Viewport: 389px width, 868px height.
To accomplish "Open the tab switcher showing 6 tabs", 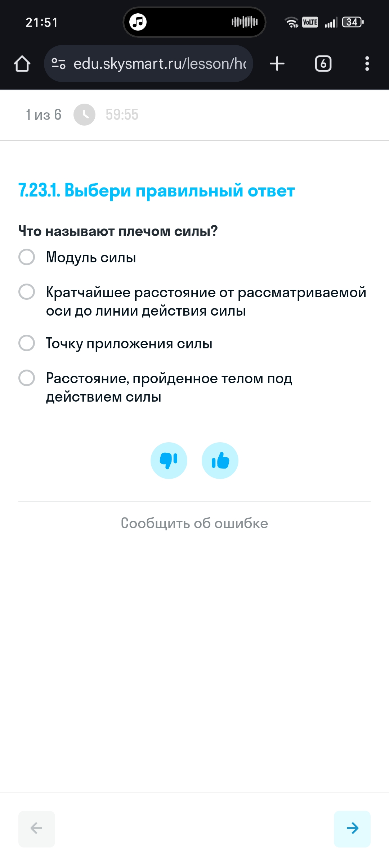I will pyautogui.click(x=323, y=64).
